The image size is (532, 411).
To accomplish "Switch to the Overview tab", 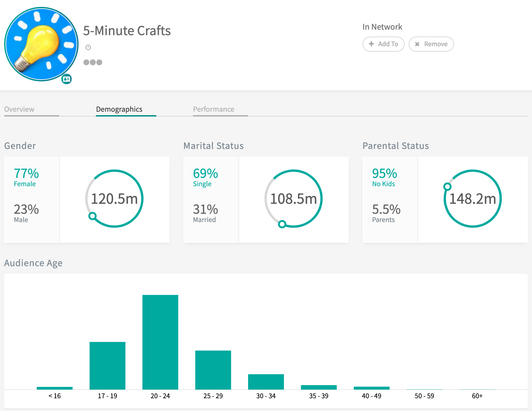I will 19,109.
